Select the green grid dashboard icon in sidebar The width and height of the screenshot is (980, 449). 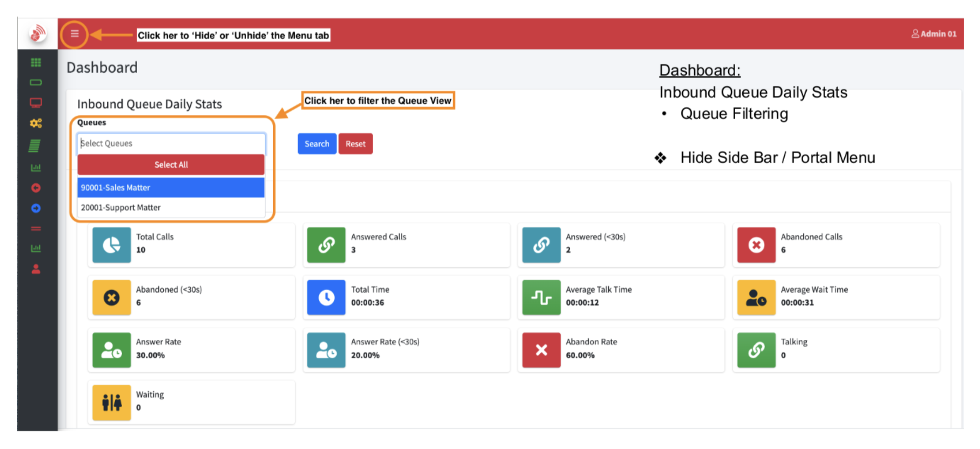tap(36, 62)
